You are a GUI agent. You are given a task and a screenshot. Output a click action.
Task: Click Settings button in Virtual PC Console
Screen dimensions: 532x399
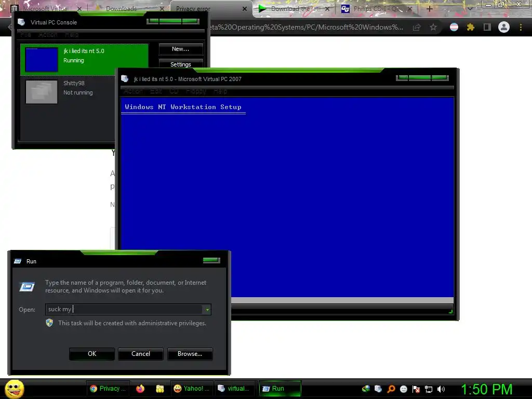tap(181, 64)
